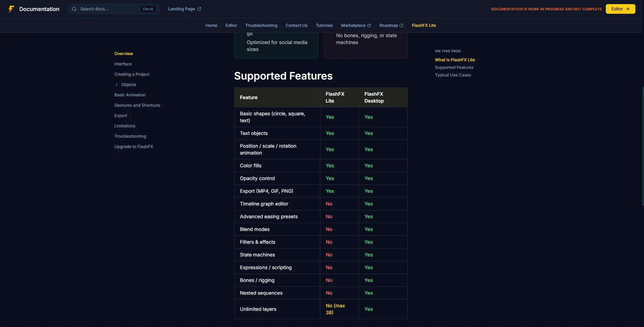Image resolution: width=644 pixels, height=327 pixels.
Task: Click the No (max 38) cell
Action: point(340,309)
